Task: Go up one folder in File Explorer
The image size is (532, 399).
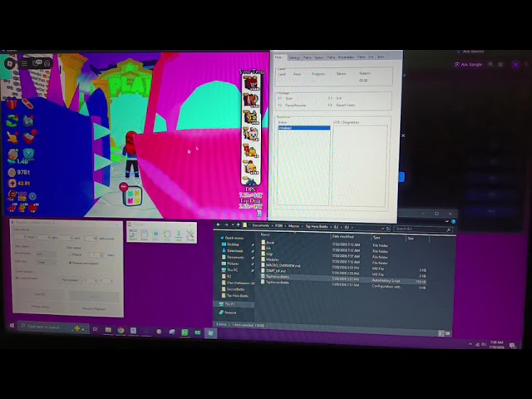Action: [x=239, y=225]
